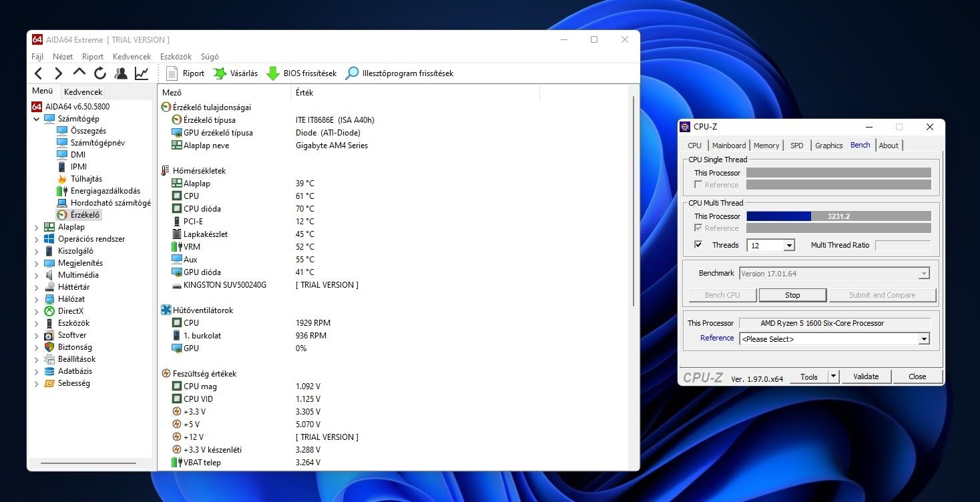Viewport: 980px width, 502px height.
Task: Expand the Megjelenítés tree node
Action: [x=36, y=263]
